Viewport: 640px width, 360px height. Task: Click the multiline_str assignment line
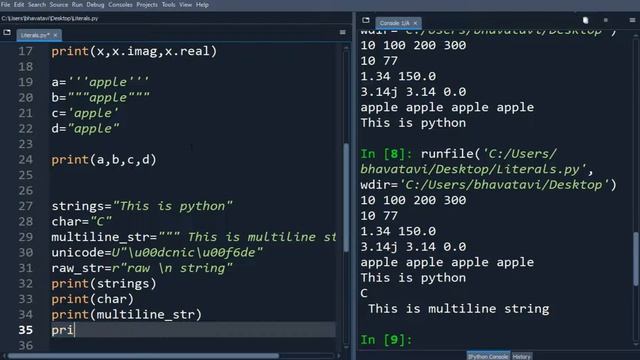(x=193, y=237)
